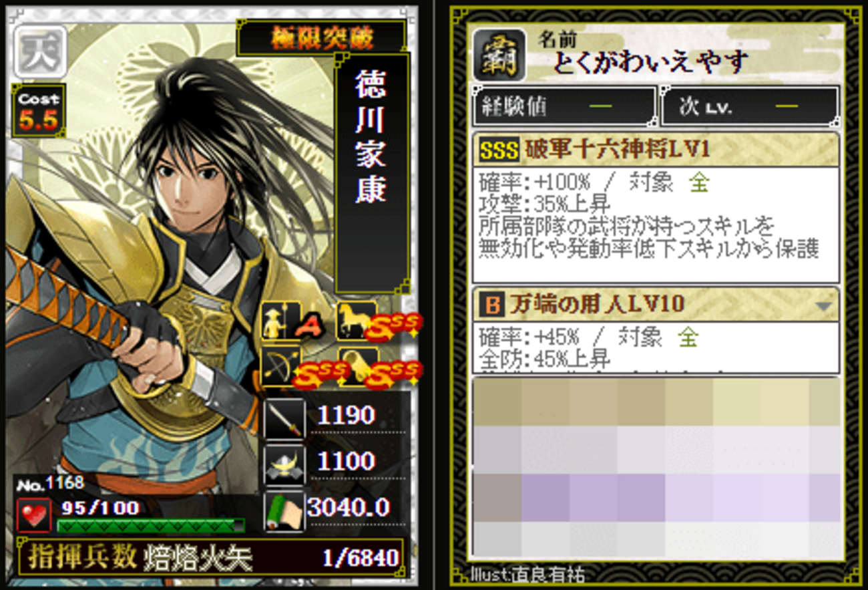Screen dimensions: 868x590
Task: Click the Cost 5.5 badge
Action: 39,111
